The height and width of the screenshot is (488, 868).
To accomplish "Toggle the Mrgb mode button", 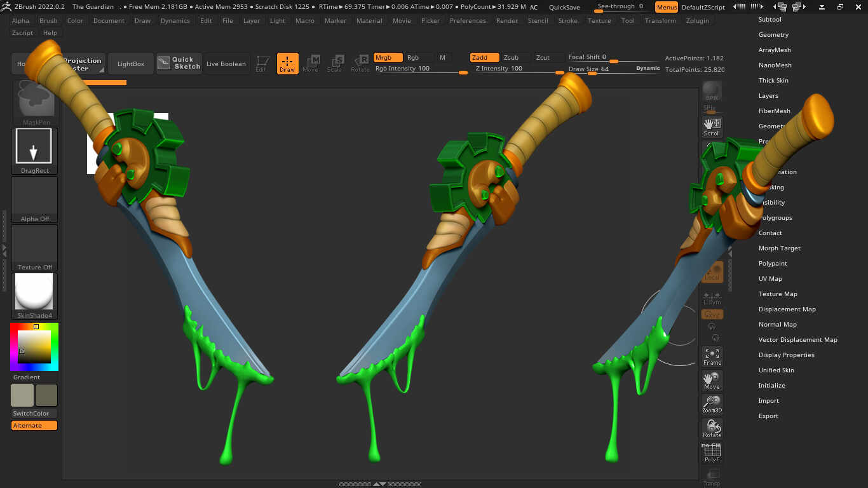I will (388, 57).
